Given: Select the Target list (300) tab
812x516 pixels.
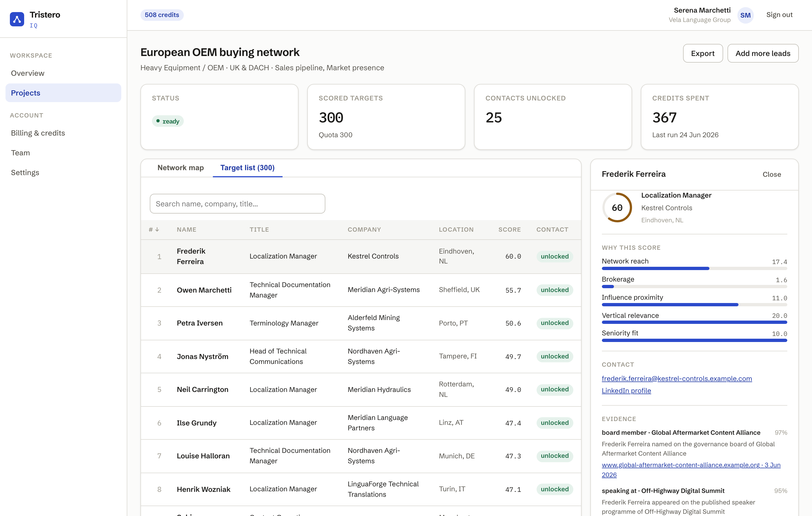Looking at the screenshot, I should tap(247, 168).
